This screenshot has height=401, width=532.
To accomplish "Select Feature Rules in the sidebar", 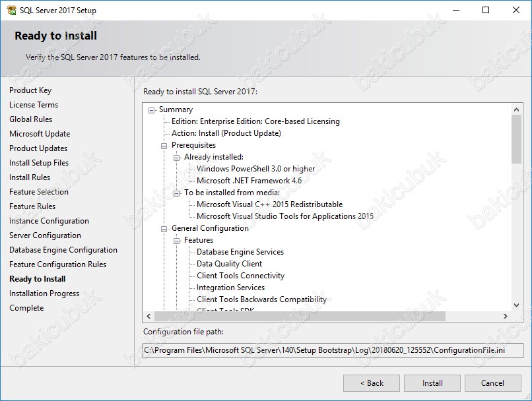I will tap(32, 206).
